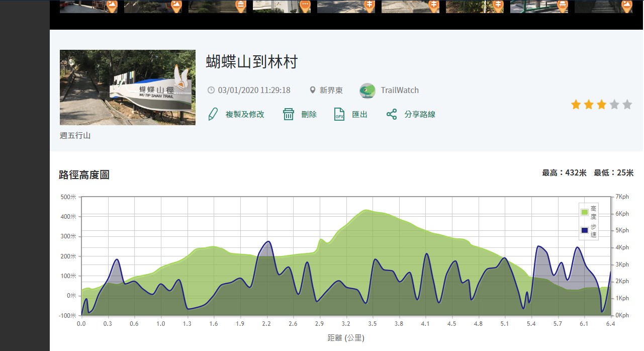The image size is (644, 351).
Task: Rate the route five stars
Action: click(627, 105)
